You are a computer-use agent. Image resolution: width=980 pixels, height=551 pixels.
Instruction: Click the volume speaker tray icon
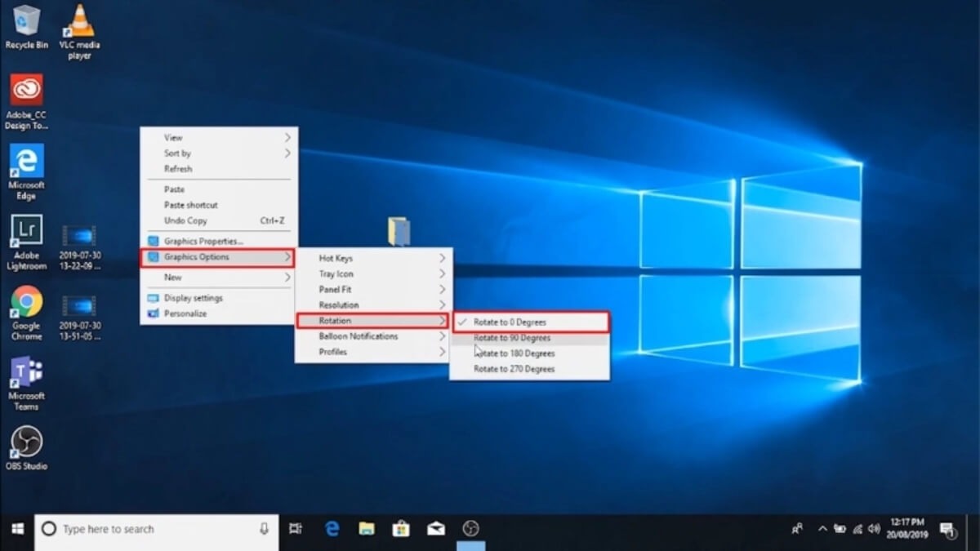coord(875,529)
